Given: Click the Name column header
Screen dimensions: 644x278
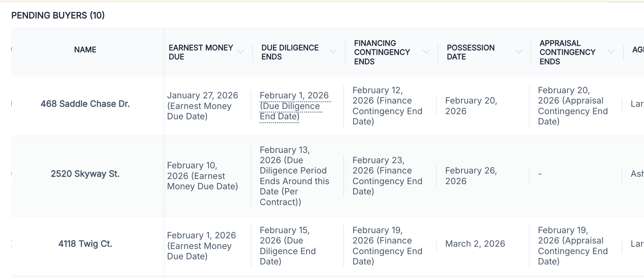Looking at the screenshot, I should [85, 50].
